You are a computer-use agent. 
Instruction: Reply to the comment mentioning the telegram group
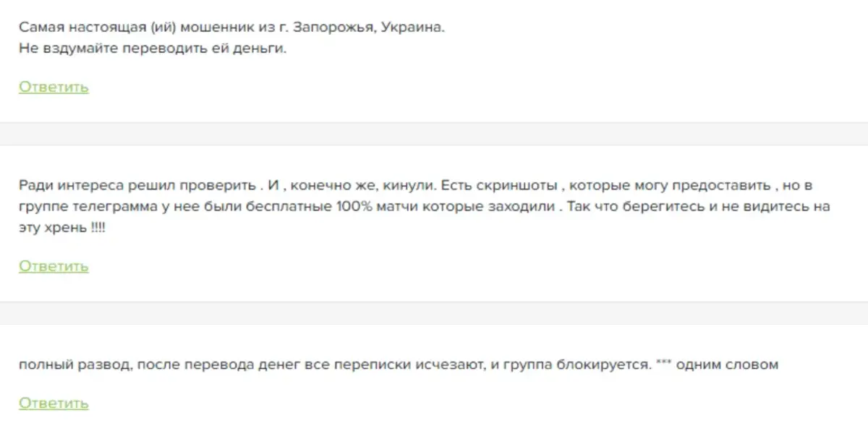53,266
